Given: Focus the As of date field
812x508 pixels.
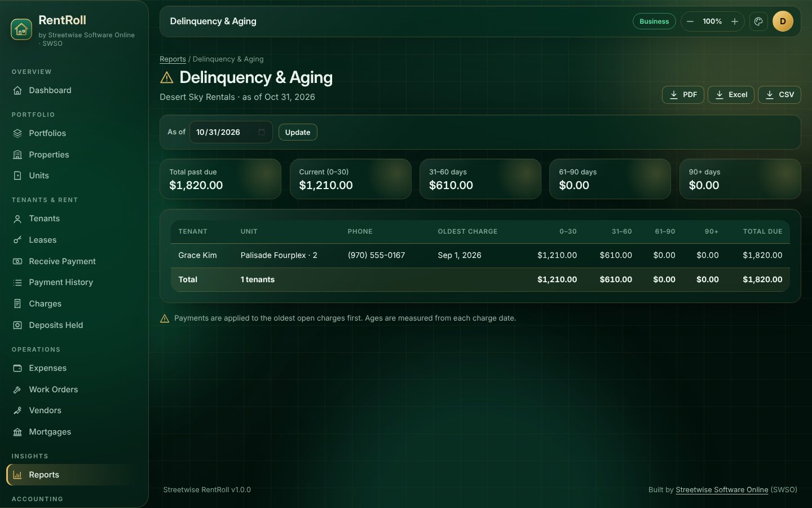Looking at the screenshot, I should pos(231,132).
